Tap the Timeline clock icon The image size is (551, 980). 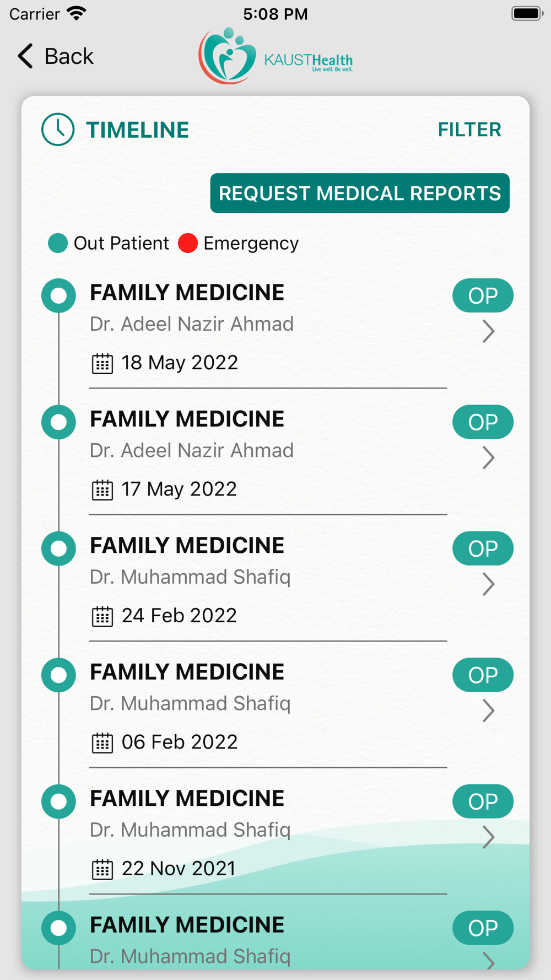click(58, 130)
